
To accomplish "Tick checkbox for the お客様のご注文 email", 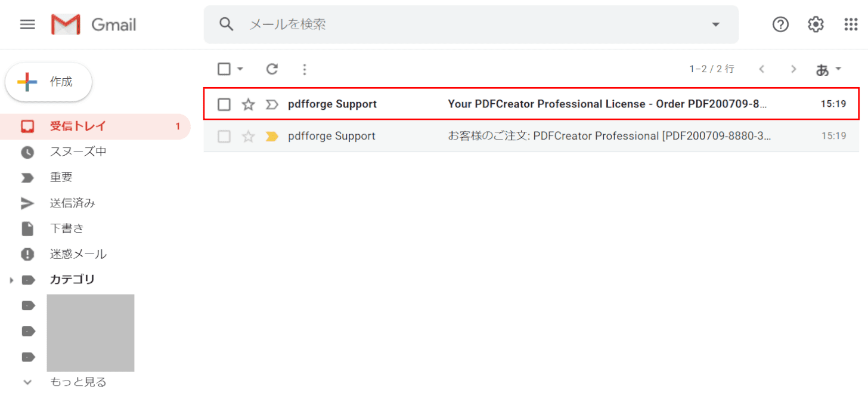I will click(224, 137).
